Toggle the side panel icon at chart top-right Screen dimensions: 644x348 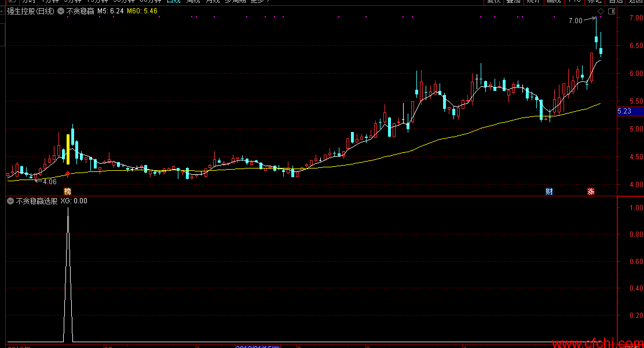[611, 11]
